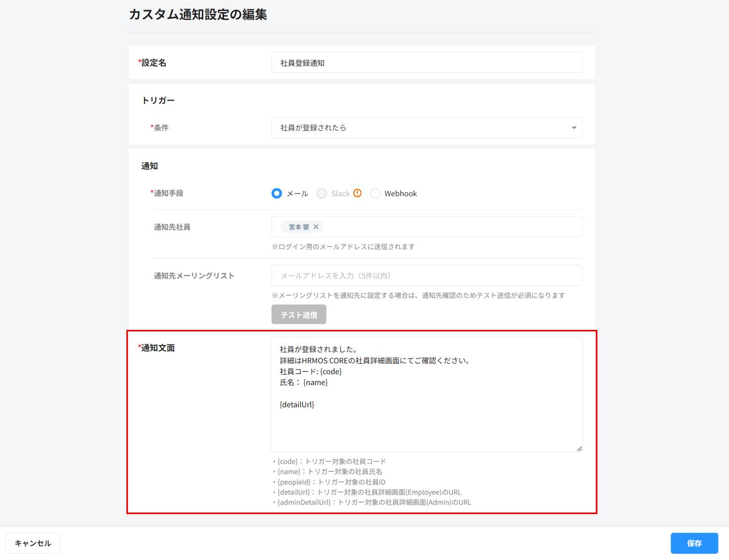Click empty area in 通知先社員 field
Image resolution: width=729 pixels, height=560 pixels.
(449, 227)
